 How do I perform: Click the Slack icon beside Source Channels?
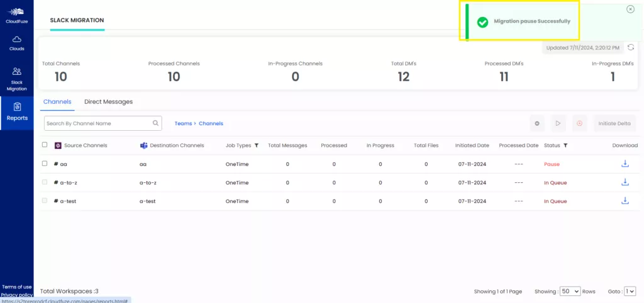tap(58, 145)
